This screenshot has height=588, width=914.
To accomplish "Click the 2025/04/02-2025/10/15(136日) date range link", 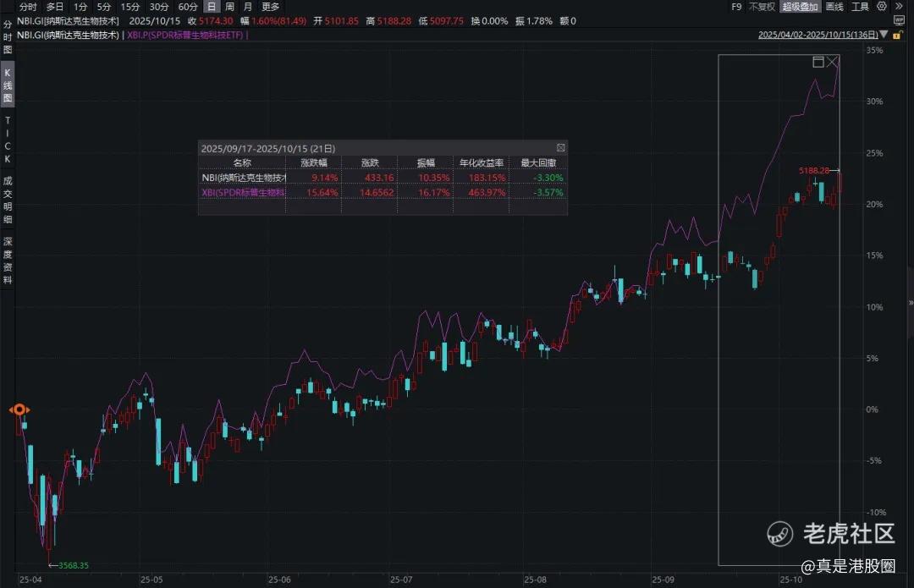I will point(818,35).
